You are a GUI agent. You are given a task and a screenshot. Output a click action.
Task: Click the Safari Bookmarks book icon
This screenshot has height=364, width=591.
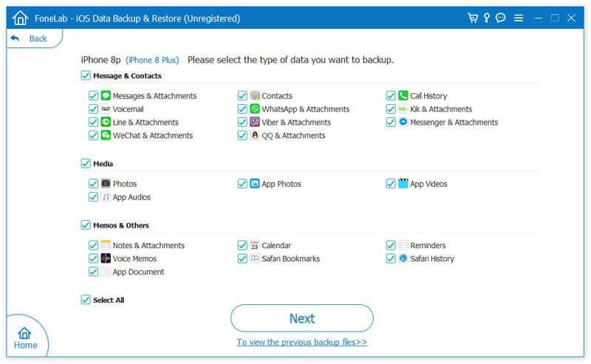coord(255,258)
